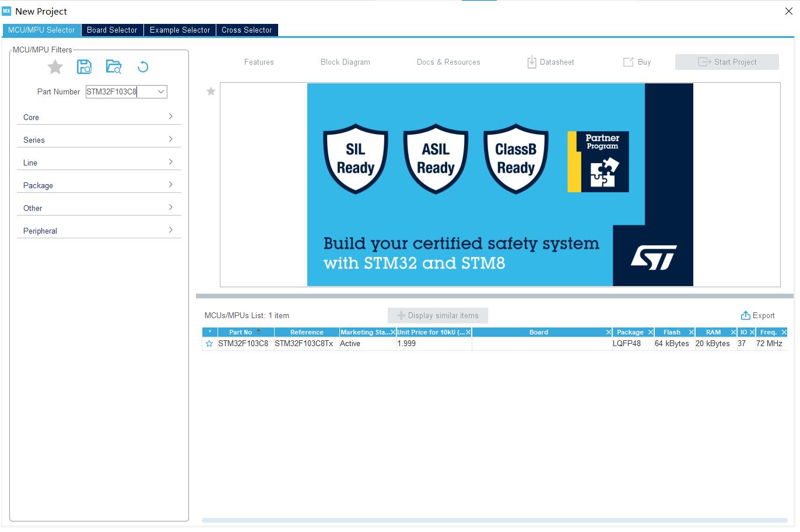Click the 64 kBytes flash cell
Image resolution: width=800 pixels, height=532 pixels.
[x=674, y=344]
